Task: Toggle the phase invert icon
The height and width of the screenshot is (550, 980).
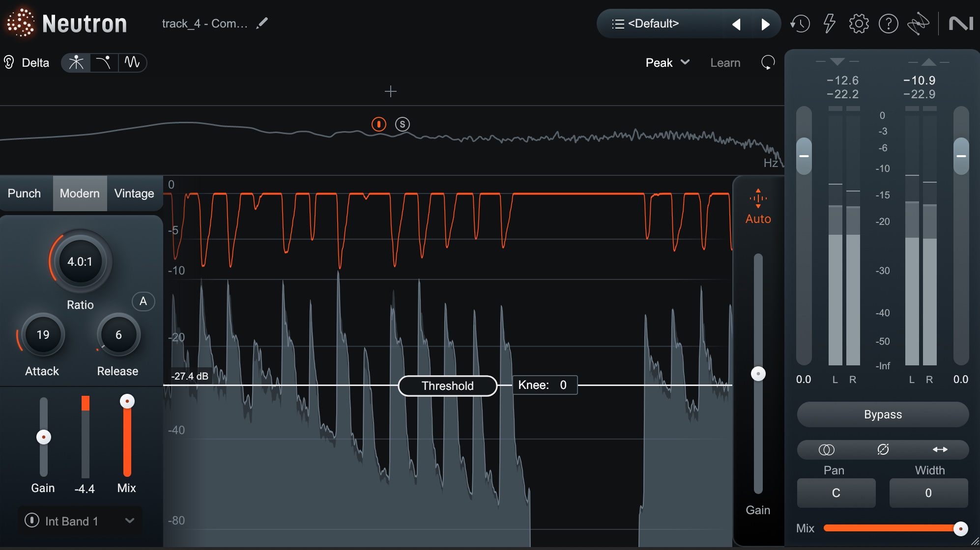Action: 883,449
